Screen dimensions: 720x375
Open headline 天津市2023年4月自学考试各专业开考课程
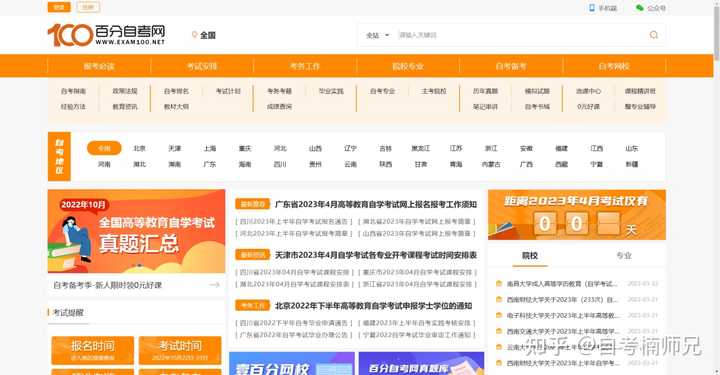[x=376, y=255]
